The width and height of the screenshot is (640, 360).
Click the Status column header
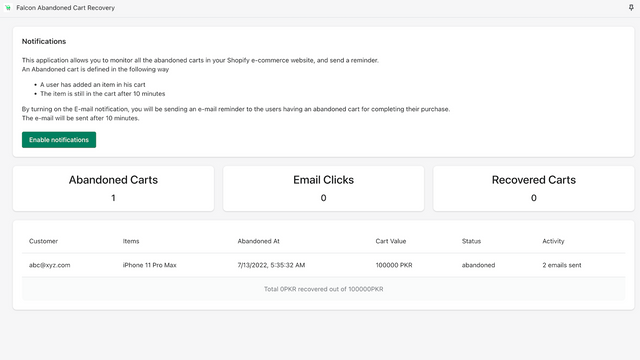pos(471,241)
